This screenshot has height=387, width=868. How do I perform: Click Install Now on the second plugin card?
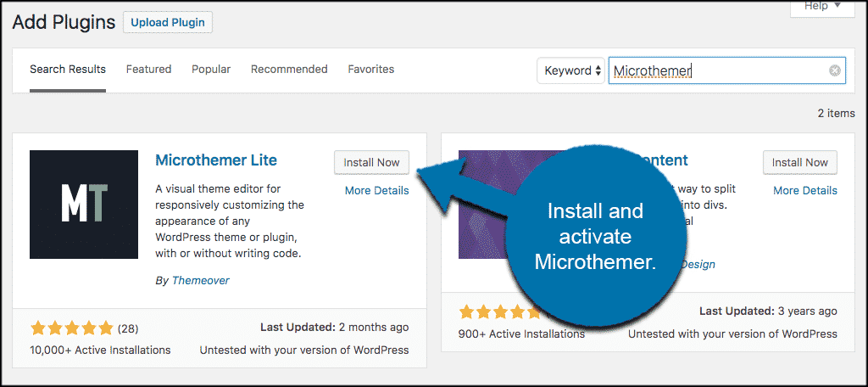pos(800,162)
